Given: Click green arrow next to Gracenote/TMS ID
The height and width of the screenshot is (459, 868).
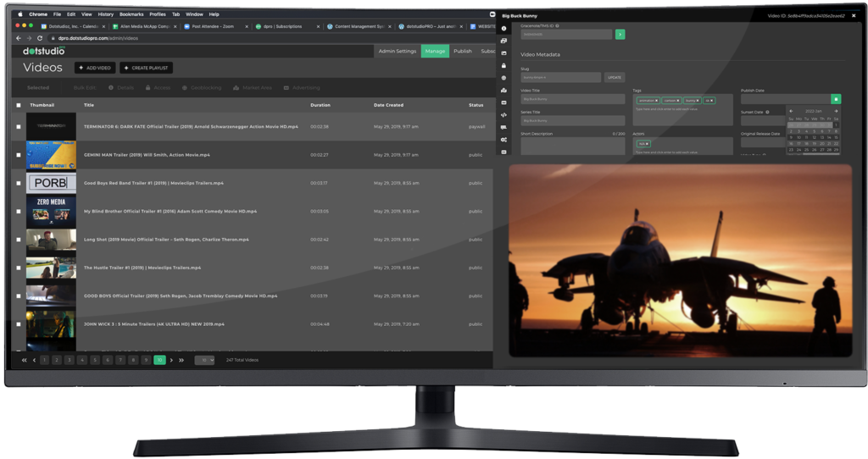Looking at the screenshot, I should click(x=620, y=35).
